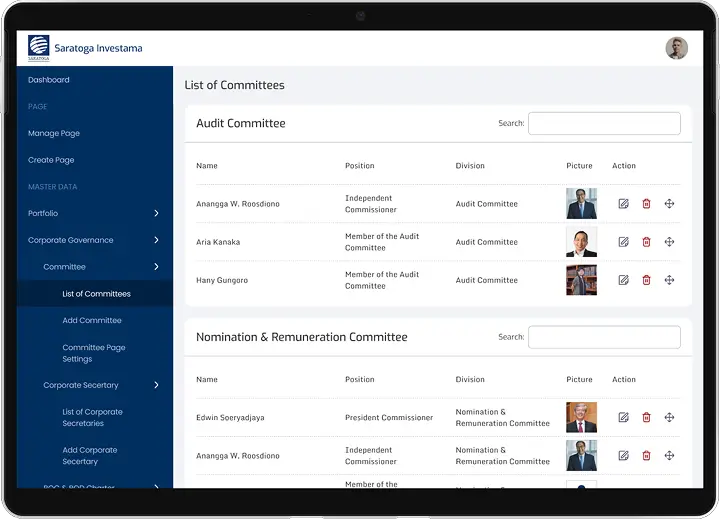The image size is (720, 519).
Task: Open Add Committee page
Action: click(x=92, y=321)
